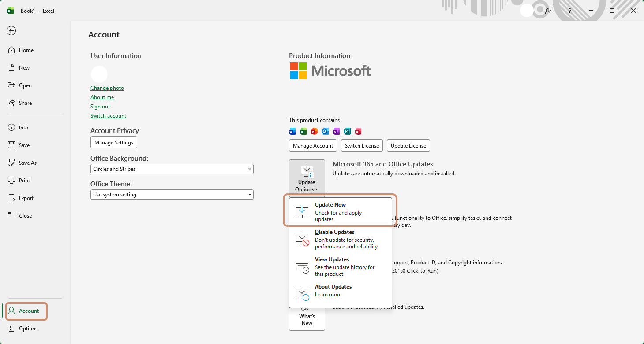Screen dimensions: 644x344
Task: Click the Excel product icon
Action: click(x=303, y=131)
